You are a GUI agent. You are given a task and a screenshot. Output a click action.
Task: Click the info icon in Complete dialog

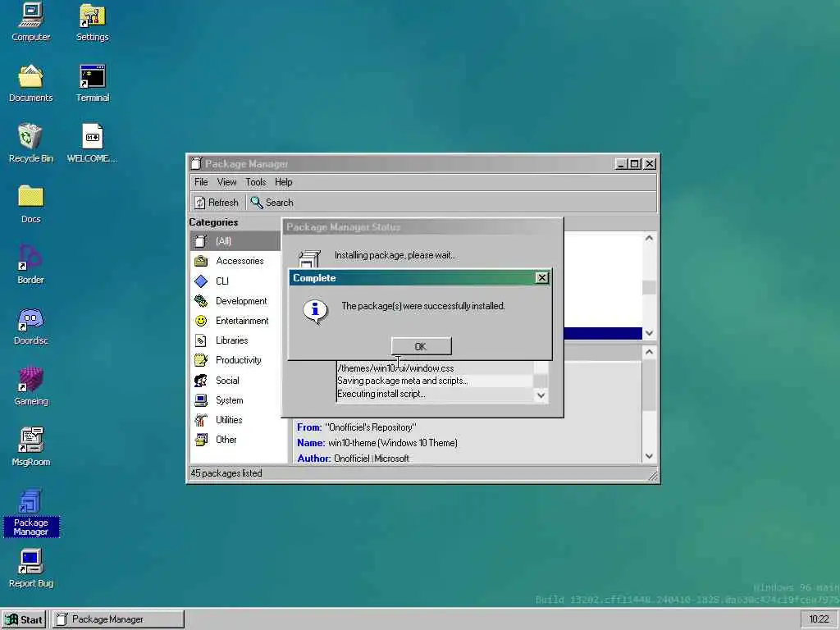point(315,310)
